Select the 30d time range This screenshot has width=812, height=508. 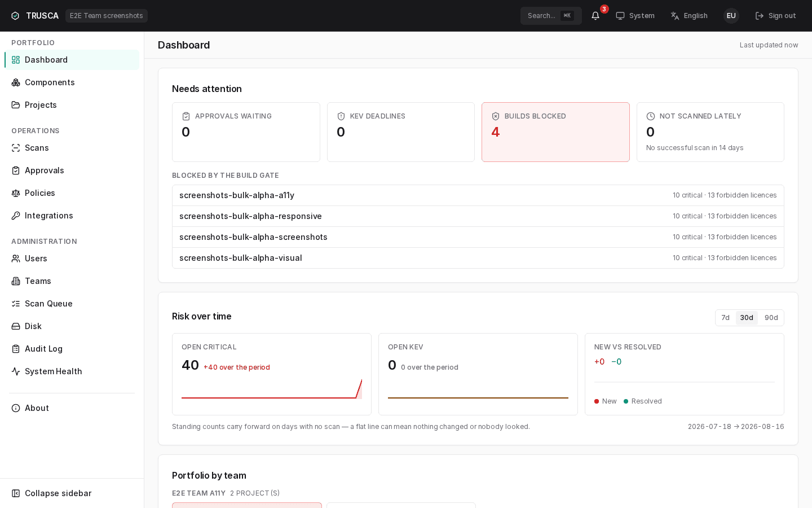click(747, 318)
